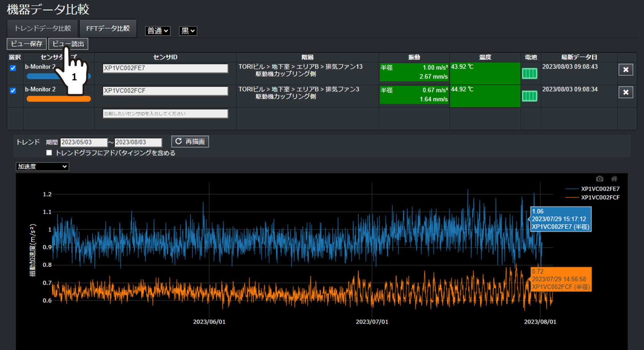Uncheck the selection box for XP1VC002FE7
Screen dimensions: 644x350
coord(13,68)
